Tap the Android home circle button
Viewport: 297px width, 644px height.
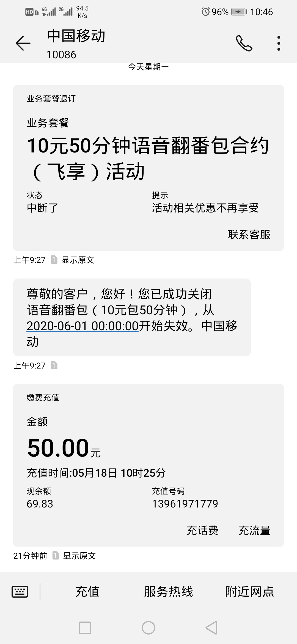click(148, 628)
